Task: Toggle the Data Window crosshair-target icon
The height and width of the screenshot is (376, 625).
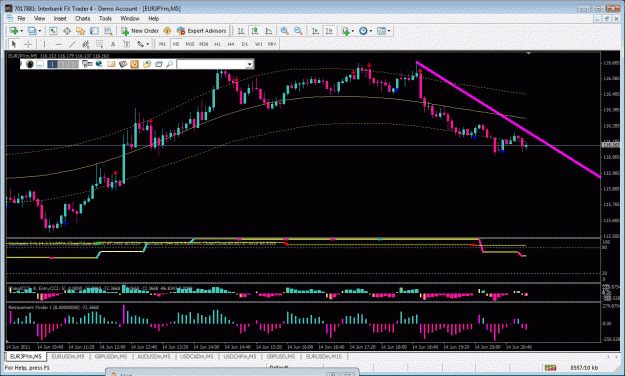Action: click(67, 31)
